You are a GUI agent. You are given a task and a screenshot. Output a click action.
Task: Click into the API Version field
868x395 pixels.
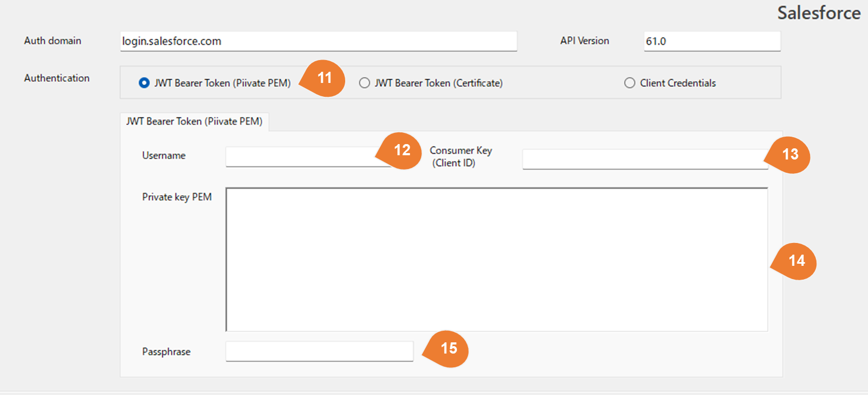[712, 41]
